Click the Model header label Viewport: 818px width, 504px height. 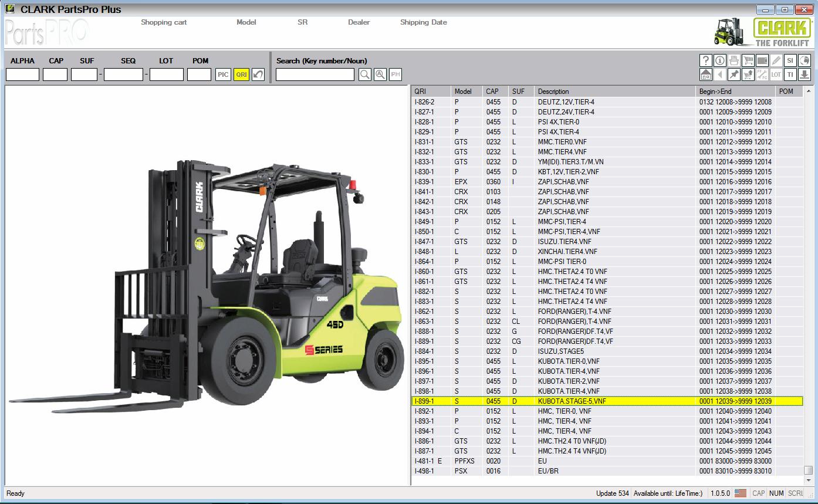coord(246,22)
